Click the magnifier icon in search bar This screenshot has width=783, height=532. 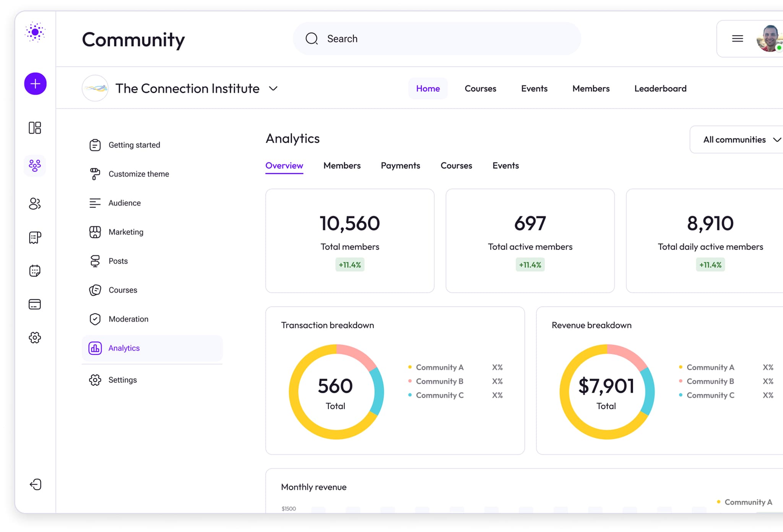[x=312, y=39]
